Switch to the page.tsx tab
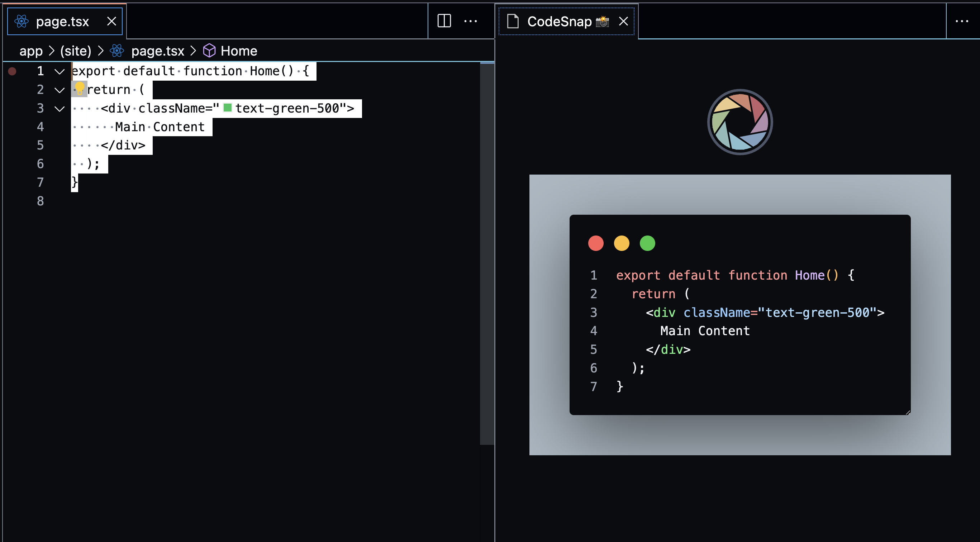Viewport: 980px width, 542px height. point(62,22)
